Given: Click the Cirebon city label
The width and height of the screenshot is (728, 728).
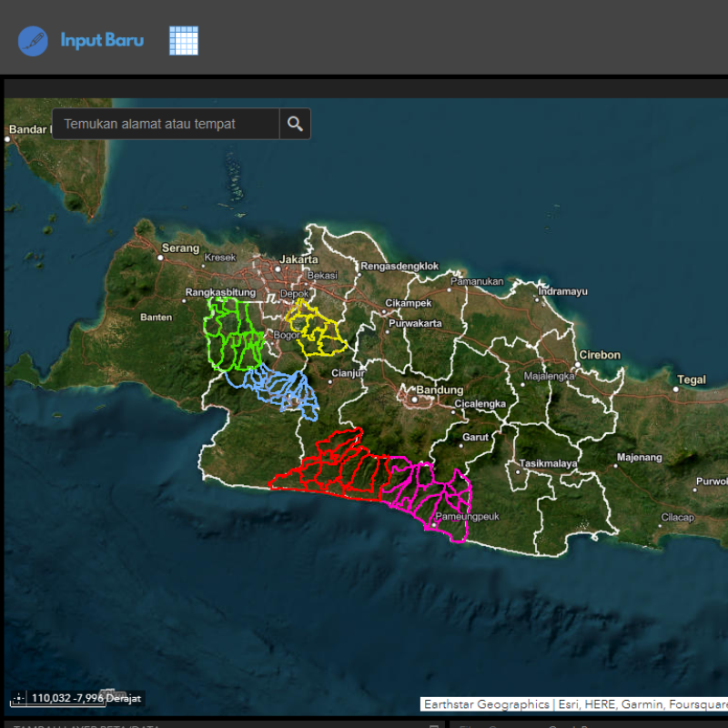Looking at the screenshot, I should (600, 355).
